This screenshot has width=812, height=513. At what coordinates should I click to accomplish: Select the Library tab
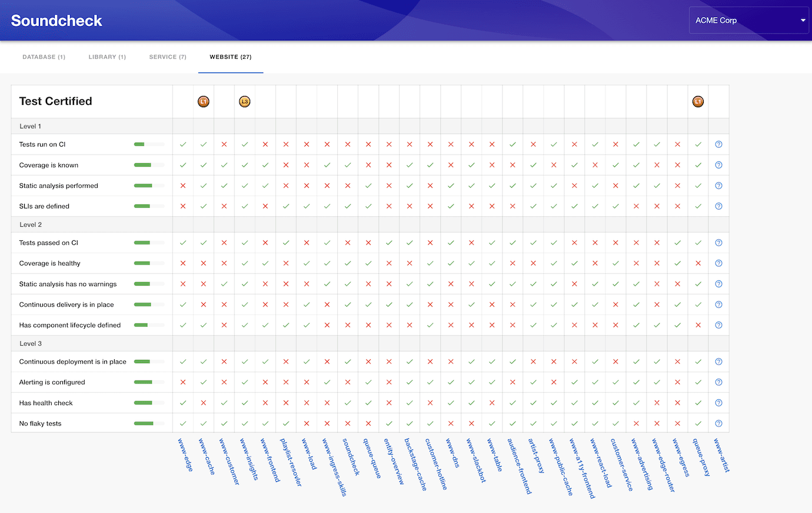click(107, 57)
